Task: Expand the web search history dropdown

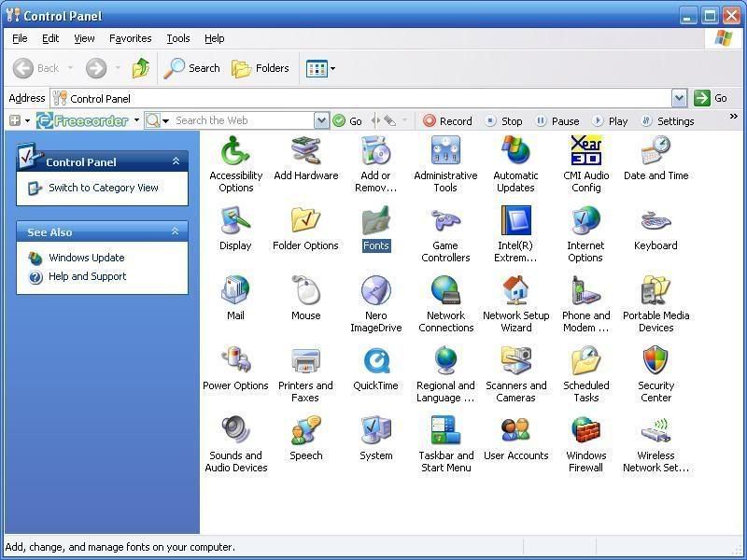Action: [321, 120]
